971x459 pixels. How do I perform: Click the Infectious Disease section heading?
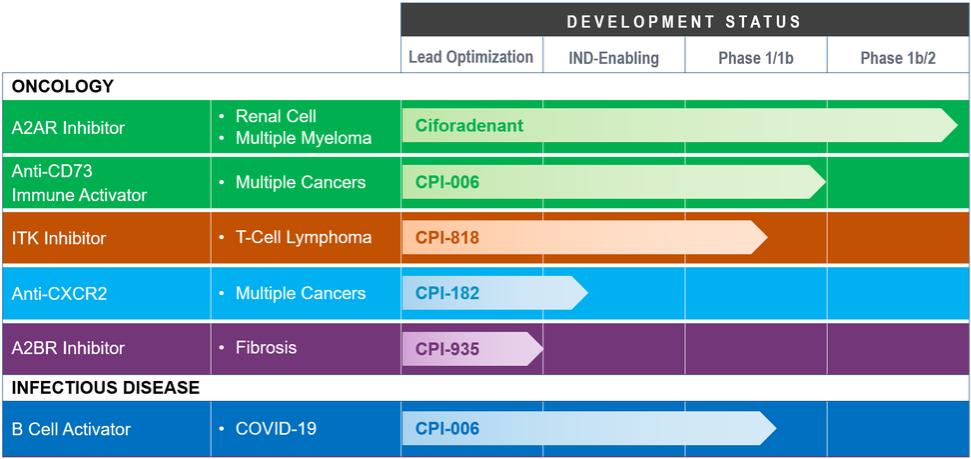[x=106, y=388]
